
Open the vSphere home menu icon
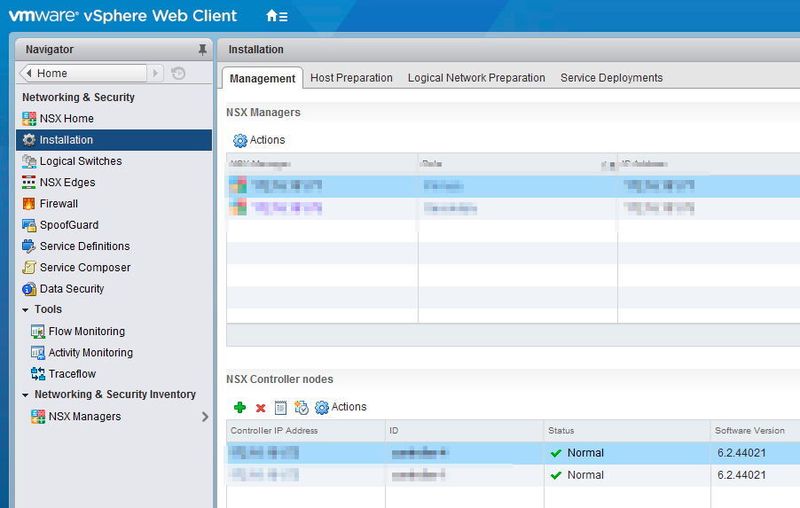coord(277,16)
